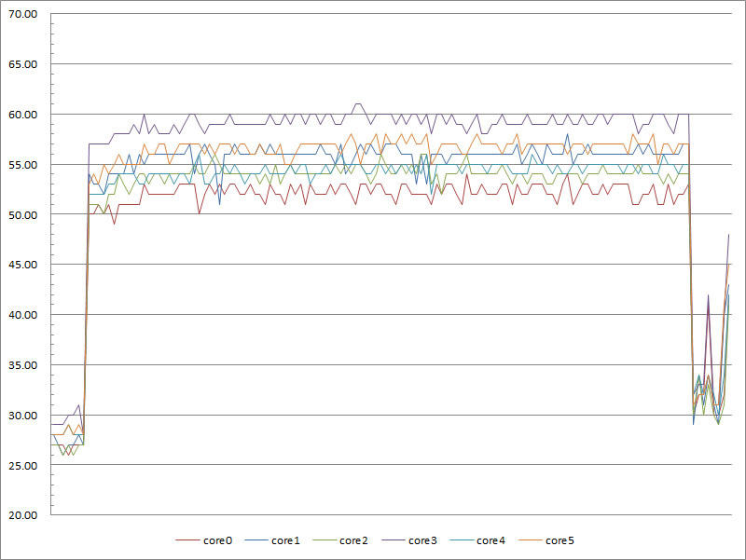Click the 45.00 axis label

[22, 265]
